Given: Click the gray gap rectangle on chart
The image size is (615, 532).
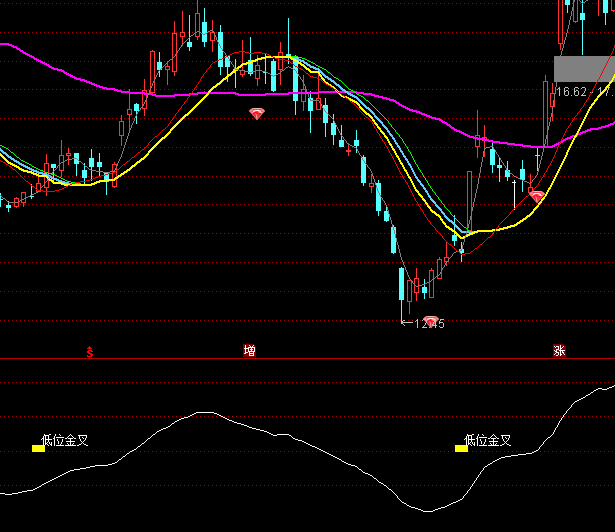Looking at the screenshot, I should tap(582, 69).
